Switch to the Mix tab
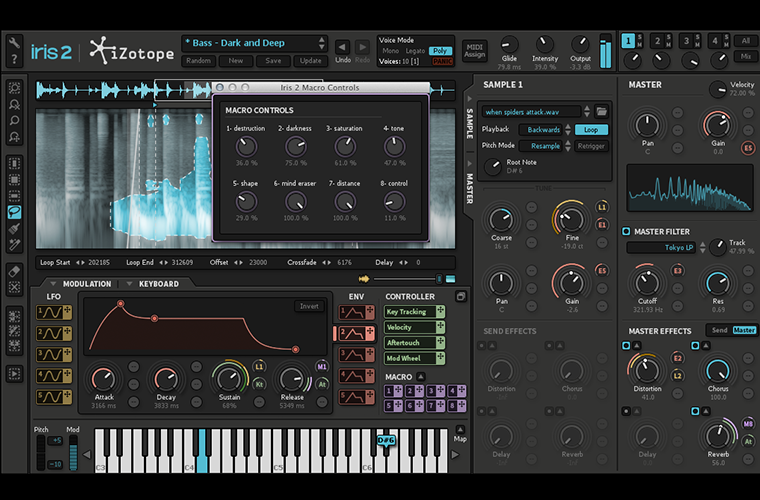Image resolution: width=760 pixels, height=500 pixels. click(745, 56)
